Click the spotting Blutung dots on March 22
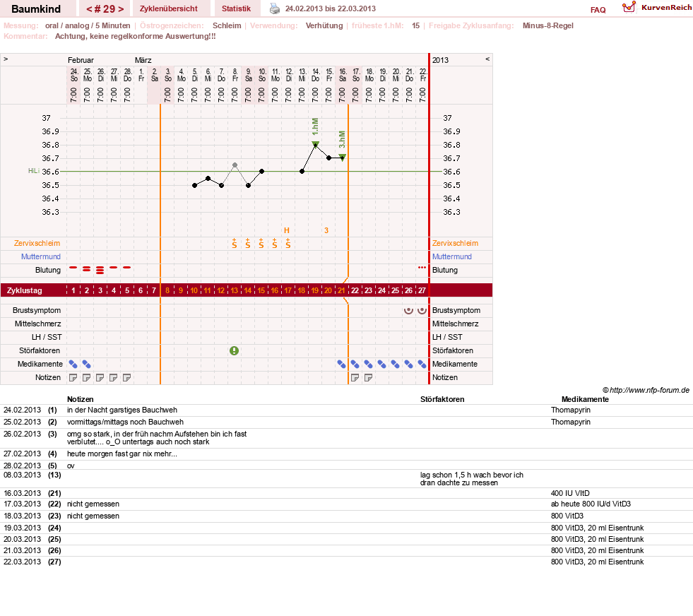The height and width of the screenshot is (616, 693). (x=422, y=267)
